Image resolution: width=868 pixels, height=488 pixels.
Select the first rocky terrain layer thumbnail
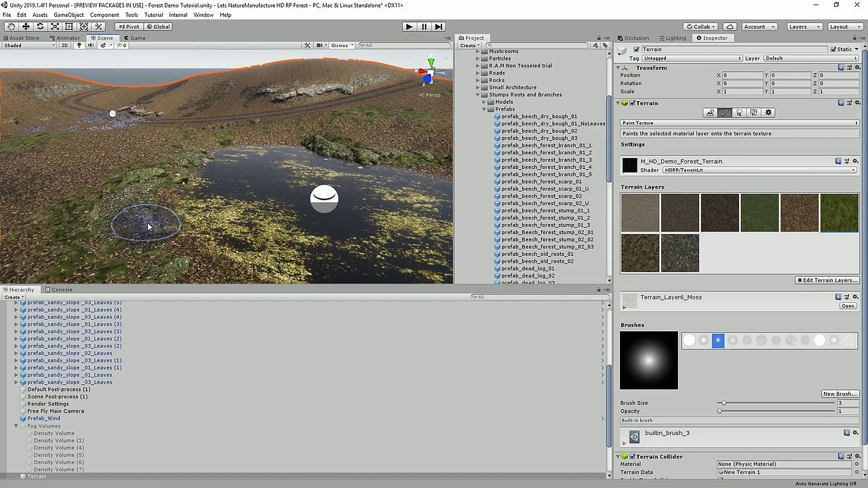point(639,212)
